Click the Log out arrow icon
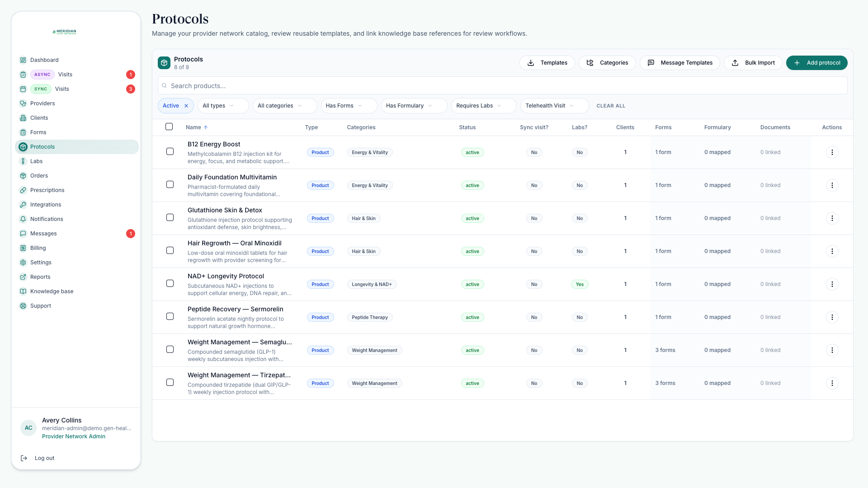This screenshot has width=868, height=488. coord(24,458)
